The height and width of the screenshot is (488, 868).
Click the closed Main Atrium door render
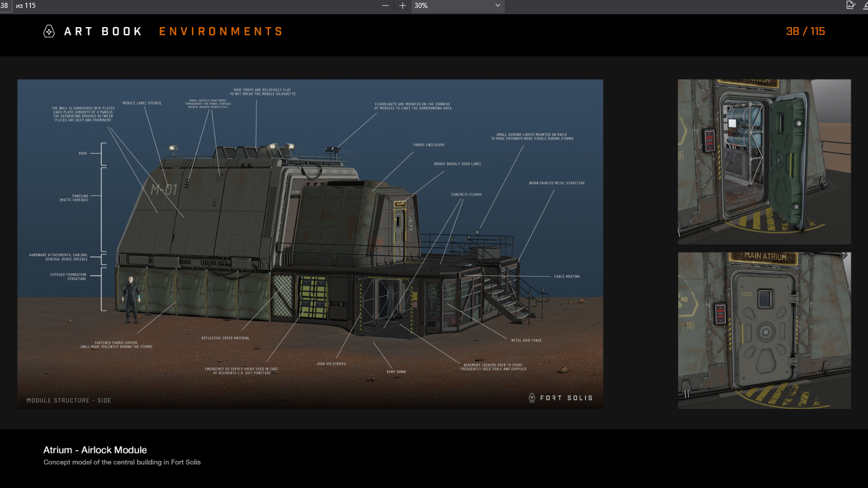coord(764,330)
